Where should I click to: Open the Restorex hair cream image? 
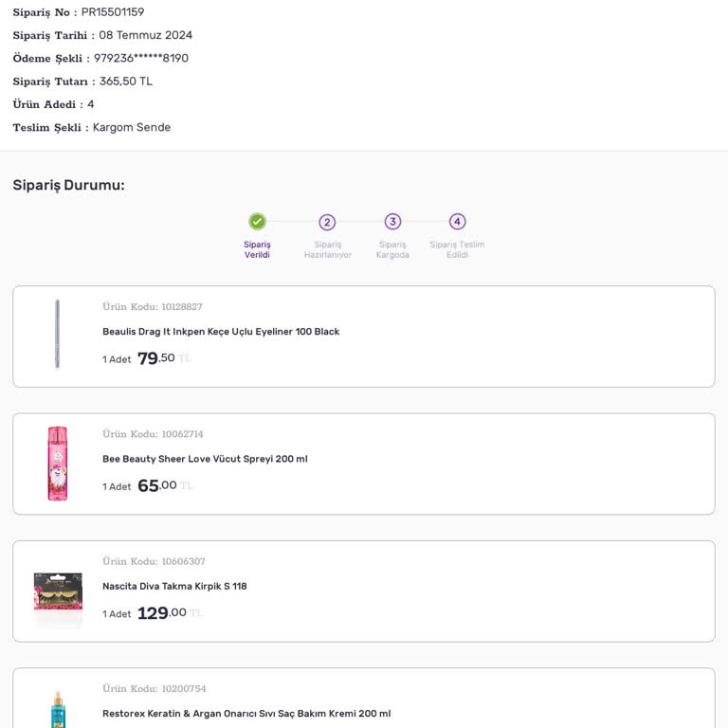58,709
